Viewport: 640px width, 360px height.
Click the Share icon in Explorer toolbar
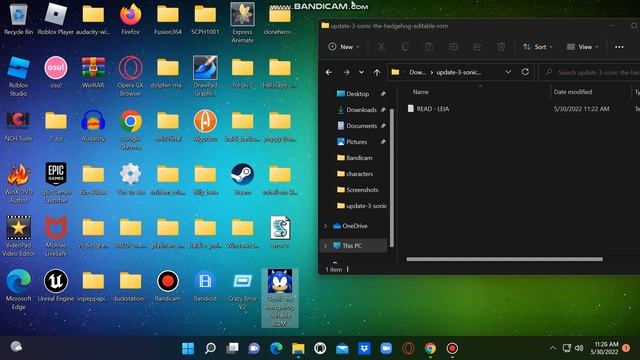pyautogui.click(x=477, y=47)
